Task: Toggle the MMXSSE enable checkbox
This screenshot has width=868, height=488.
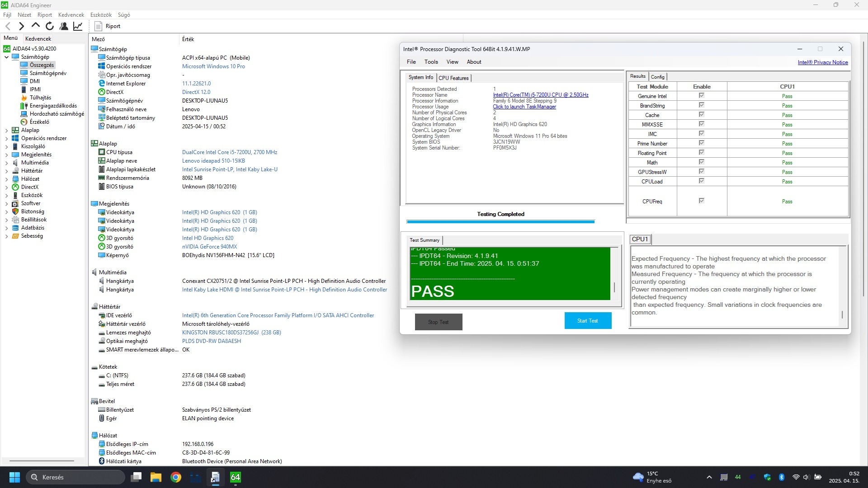Action: point(702,124)
